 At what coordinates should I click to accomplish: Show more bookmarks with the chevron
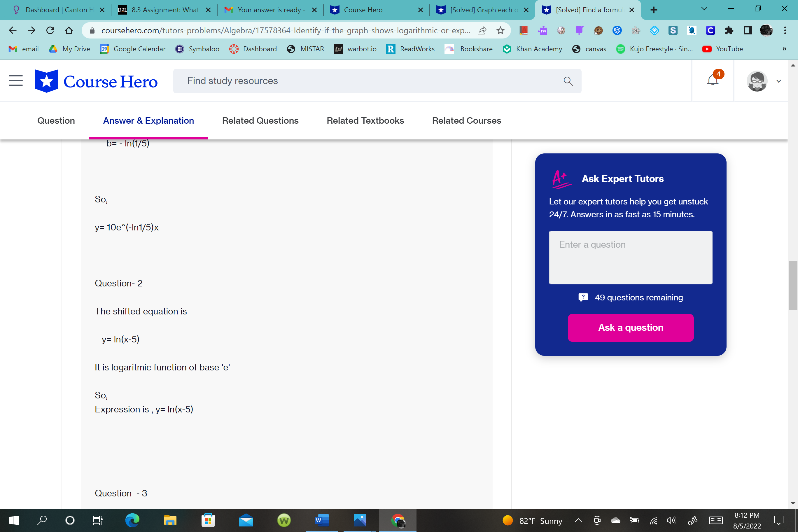point(784,49)
